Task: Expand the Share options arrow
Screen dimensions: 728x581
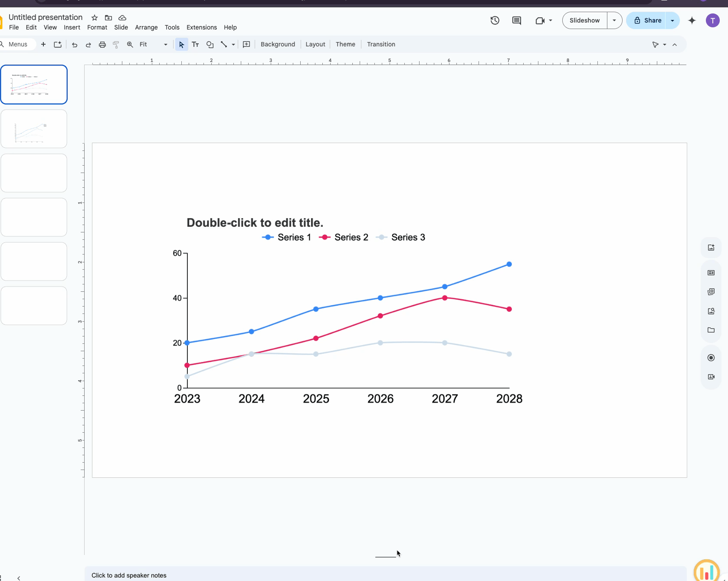Action: pyautogui.click(x=672, y=20)
